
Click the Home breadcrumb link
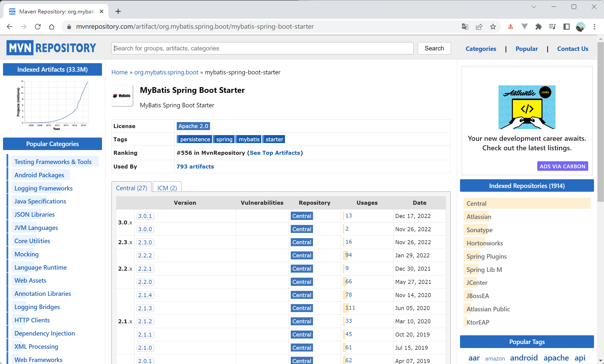[x=119, y=72]
